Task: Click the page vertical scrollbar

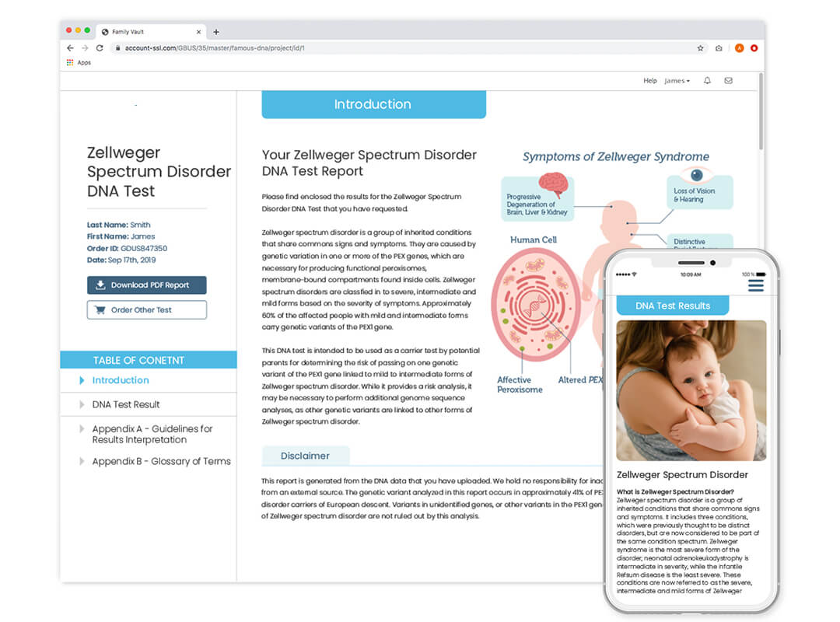Action: point(761,113)
